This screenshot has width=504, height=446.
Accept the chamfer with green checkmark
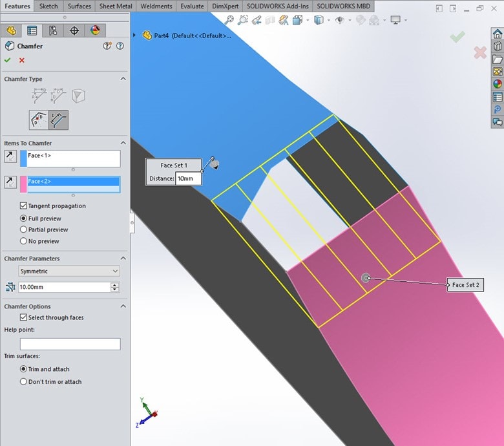click(x=8, y=60)
